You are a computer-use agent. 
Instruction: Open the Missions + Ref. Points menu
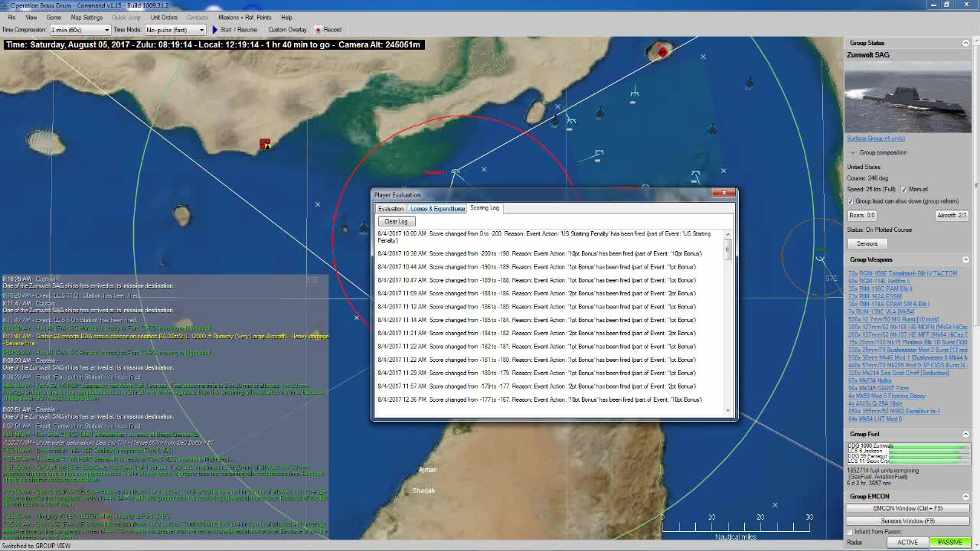click(245, 17)
